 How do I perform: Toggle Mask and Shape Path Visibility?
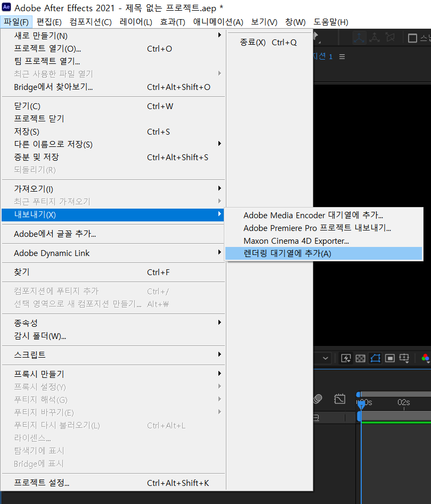point(376,358)
